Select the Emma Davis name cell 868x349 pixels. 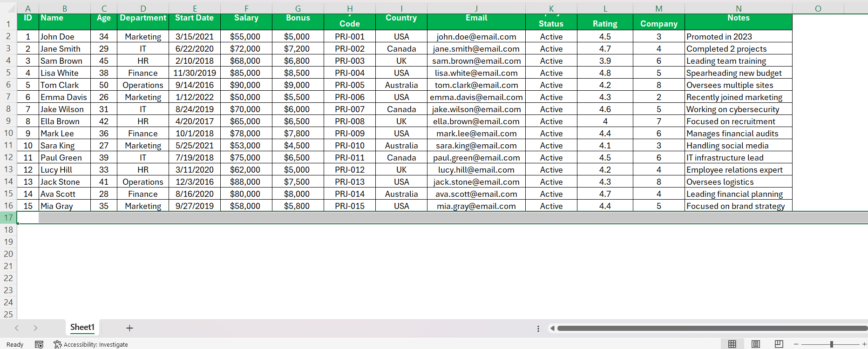(65, 97)
